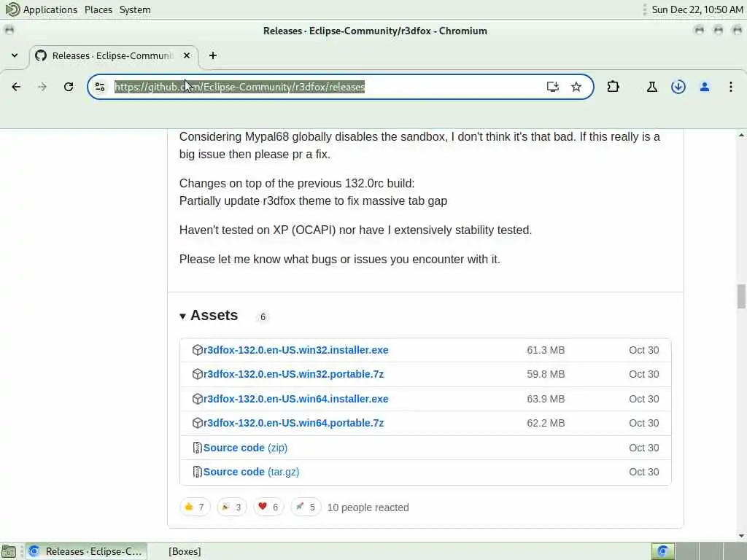Open the Chromium three-dot menu
The width and height of the screenshot is (747, 560).
coord(731,87)
